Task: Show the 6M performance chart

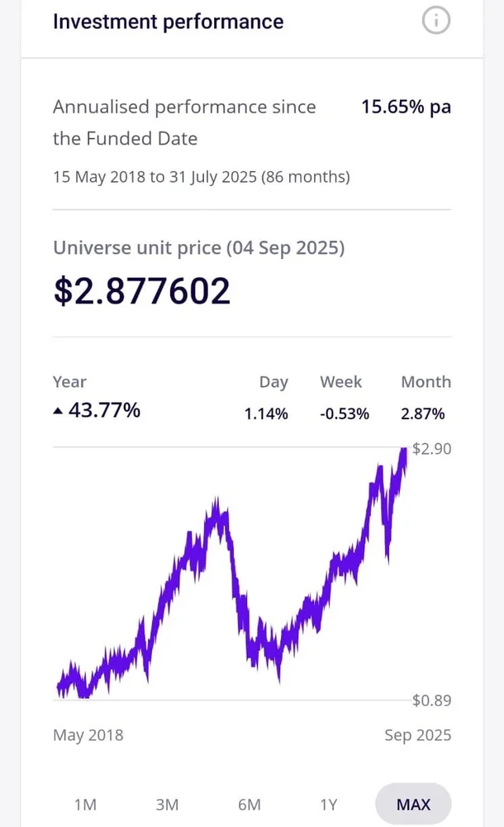Action: (249, 805)
